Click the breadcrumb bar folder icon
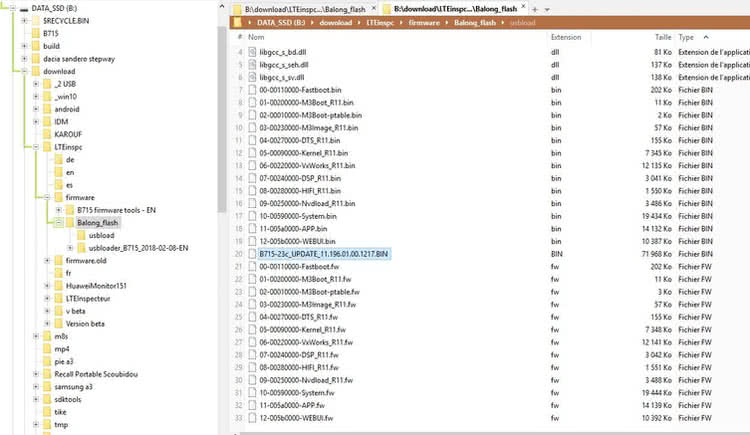 tap(238, 22)
